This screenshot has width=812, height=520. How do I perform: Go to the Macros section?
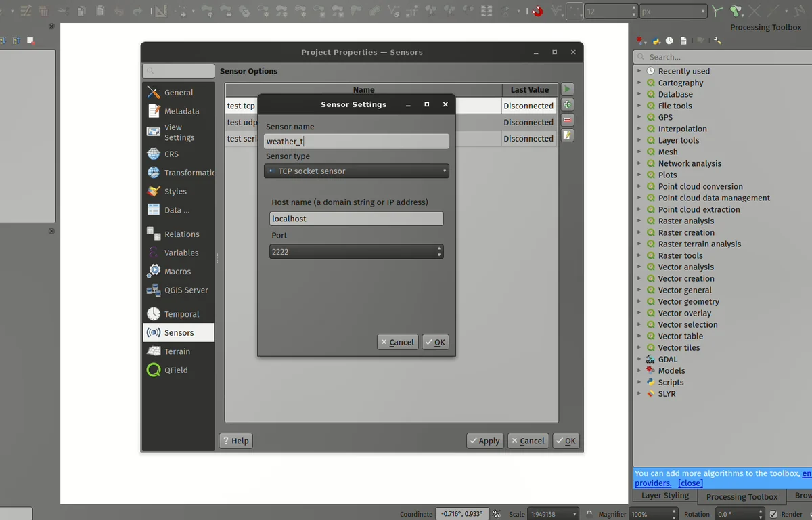click(x=177, y=272)
